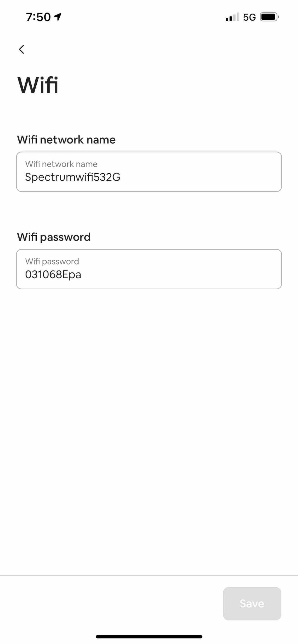Click the gray Wifi password placeholder label
The height and width of the screenshot is (644, 298).
(52, 261)
